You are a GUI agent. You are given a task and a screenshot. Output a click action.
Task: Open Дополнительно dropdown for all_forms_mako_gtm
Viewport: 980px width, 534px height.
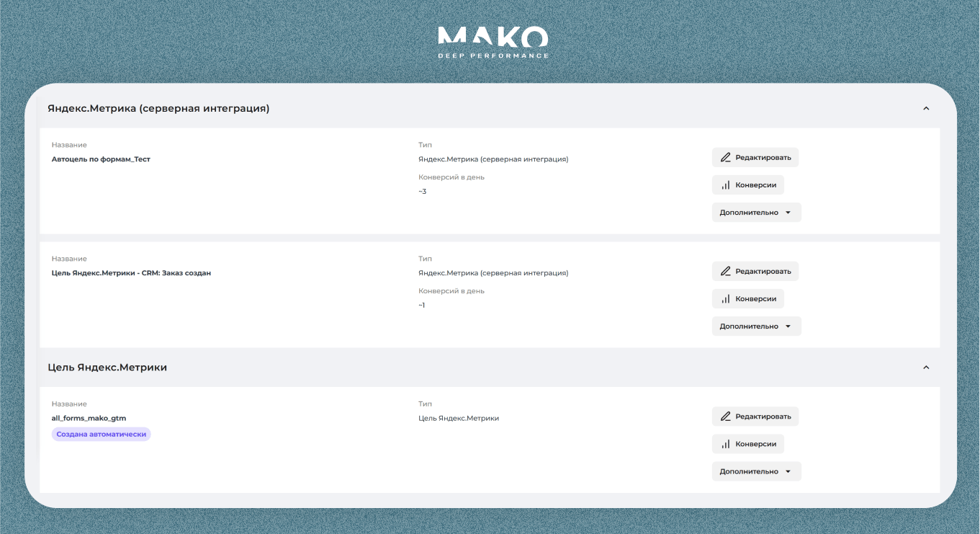[756, 471]
